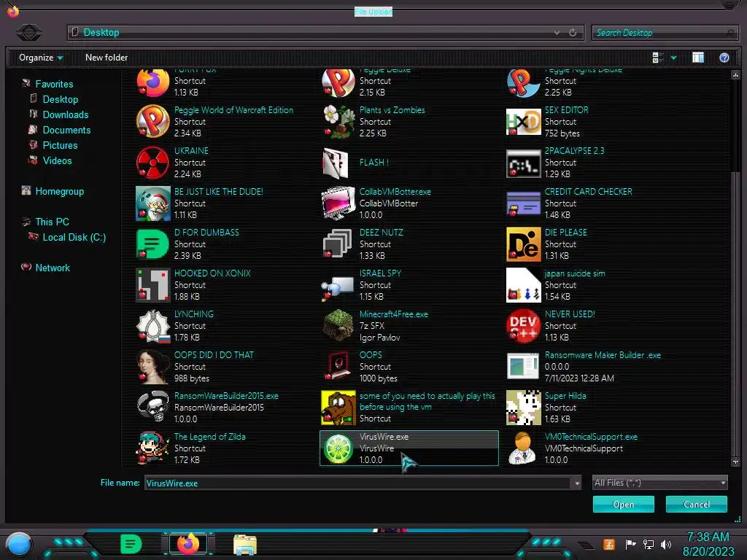The width and height of the screenshot is (747, 560).
Task: Click New folder in the toolbar
Action: [107, 58]
